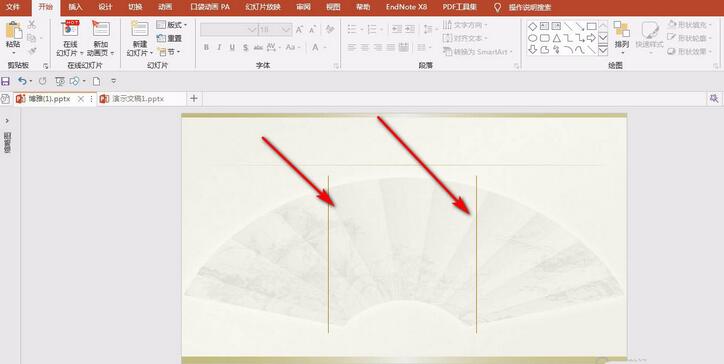This screenshot has height=364, width=724.
Task: Click the Redo icon
Action: click(43, 81)
